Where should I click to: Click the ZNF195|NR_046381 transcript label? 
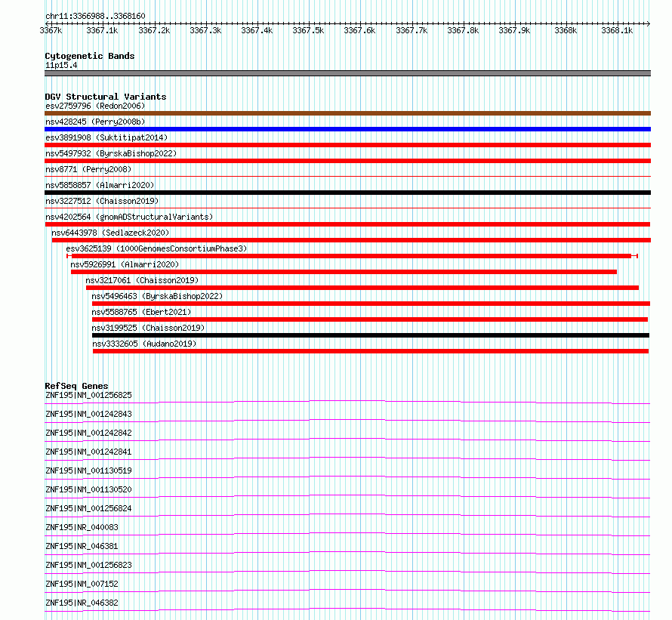tap(82, 546)
